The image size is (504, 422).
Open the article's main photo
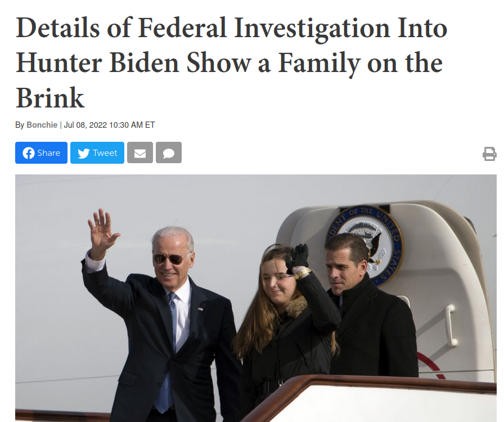pyautogui.click(x=256, y=298)
